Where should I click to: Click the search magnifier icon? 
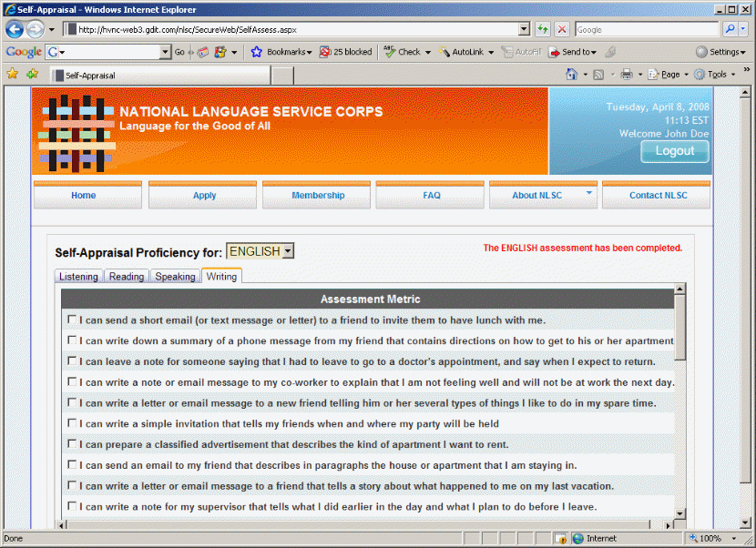tap(730, 29)
